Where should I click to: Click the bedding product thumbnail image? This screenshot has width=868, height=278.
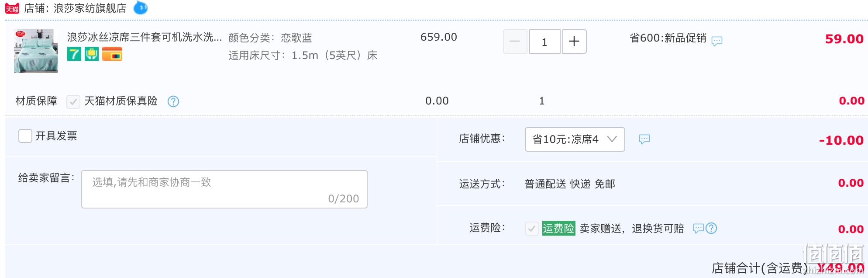point(36,51)
